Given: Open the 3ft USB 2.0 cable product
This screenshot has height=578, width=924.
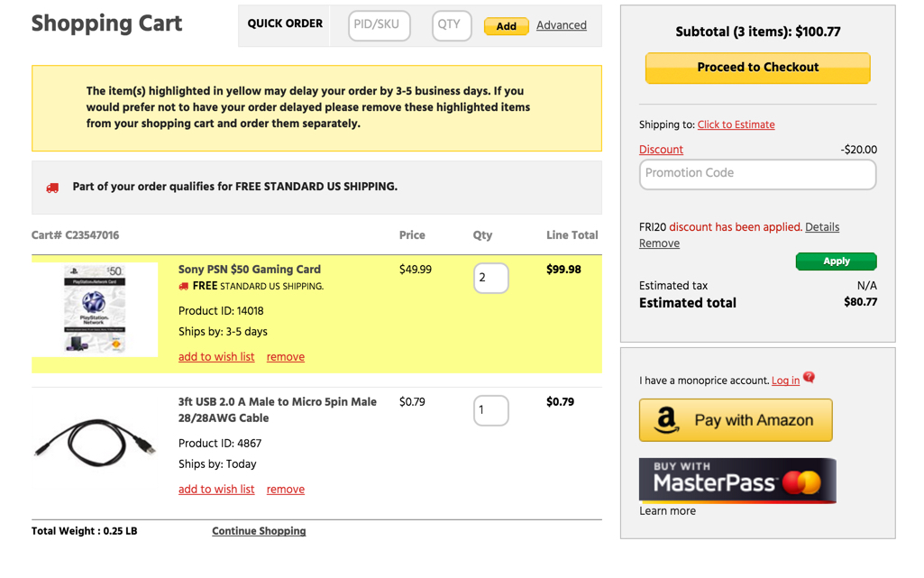Looking at the screenshot, I should [278, 409].
